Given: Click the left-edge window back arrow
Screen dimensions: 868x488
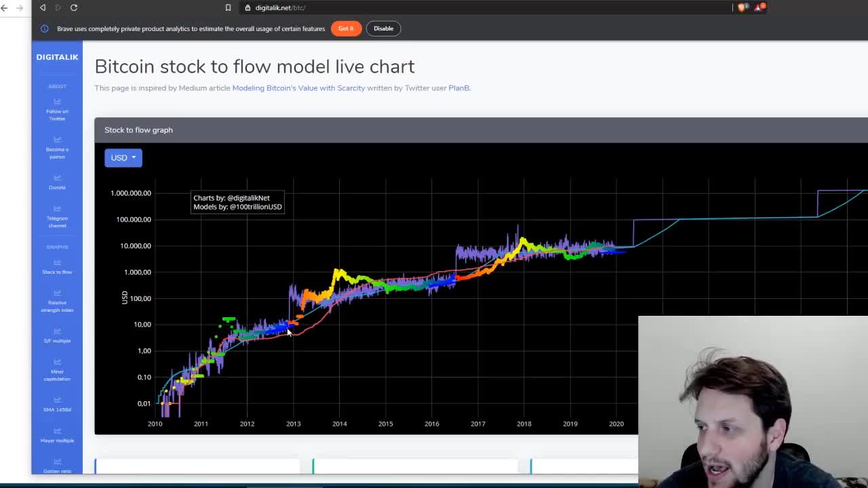Looking at the screenshot, I should pyautogui.click(x=4, y=7).
